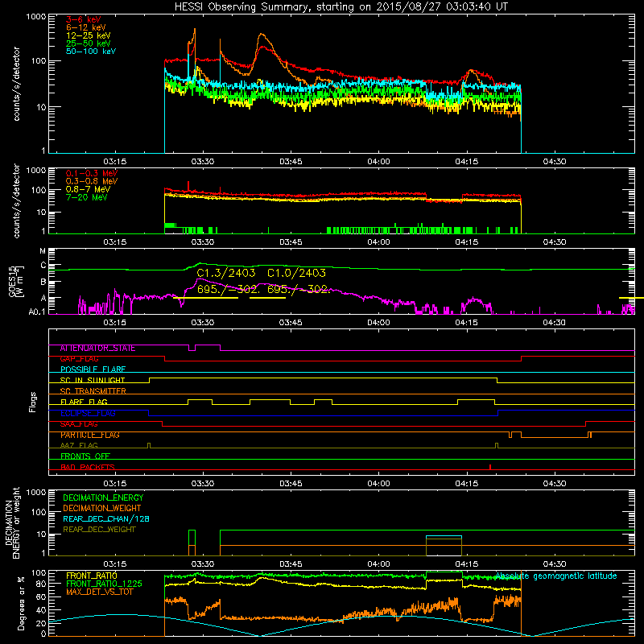Click the first yellow flare bar under C1.3

coord(205,298)
